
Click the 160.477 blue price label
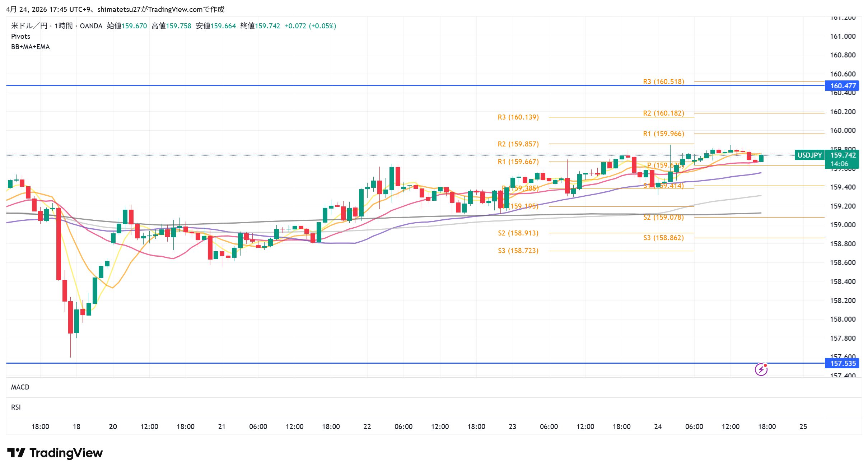click(x=843, y=86)
